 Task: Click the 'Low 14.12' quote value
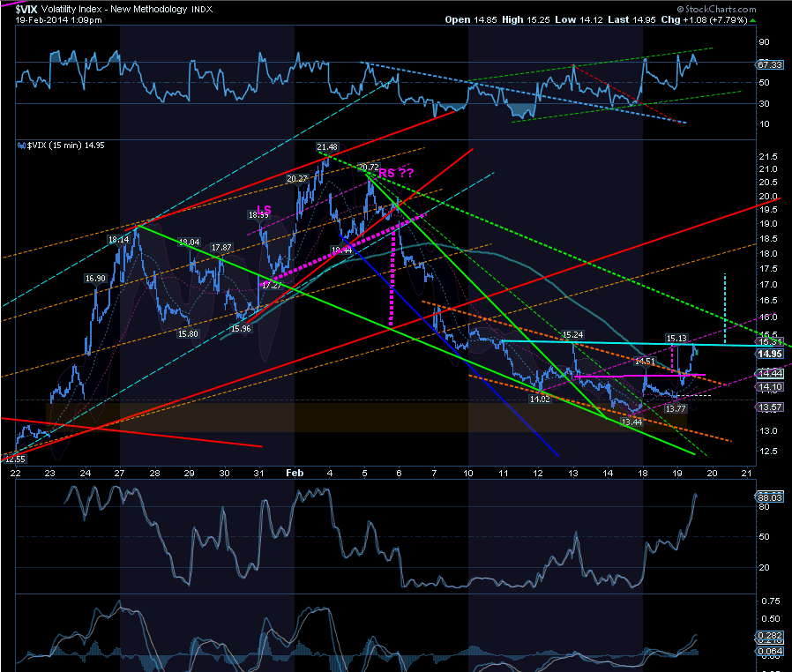point(579,19)
